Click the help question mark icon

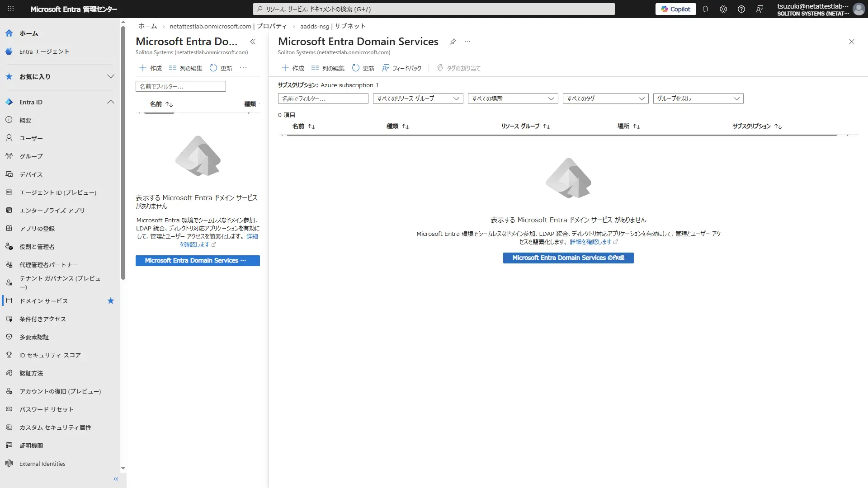[x=741, y=9]
